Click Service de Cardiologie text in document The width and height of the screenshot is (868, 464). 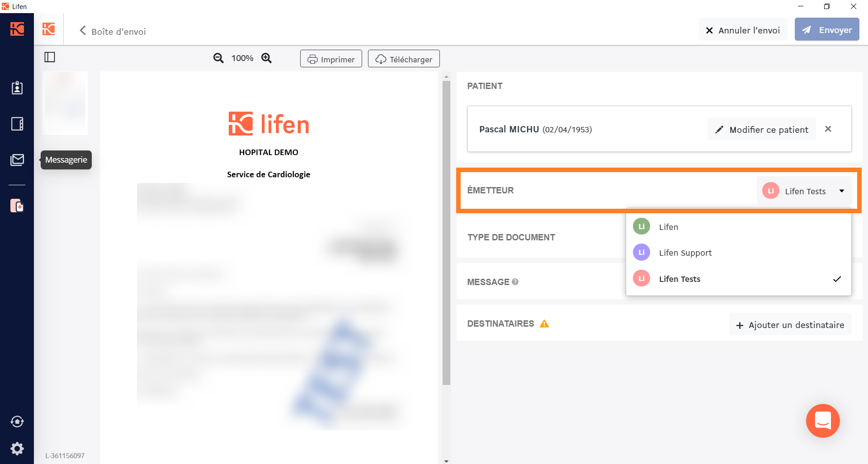269,174
